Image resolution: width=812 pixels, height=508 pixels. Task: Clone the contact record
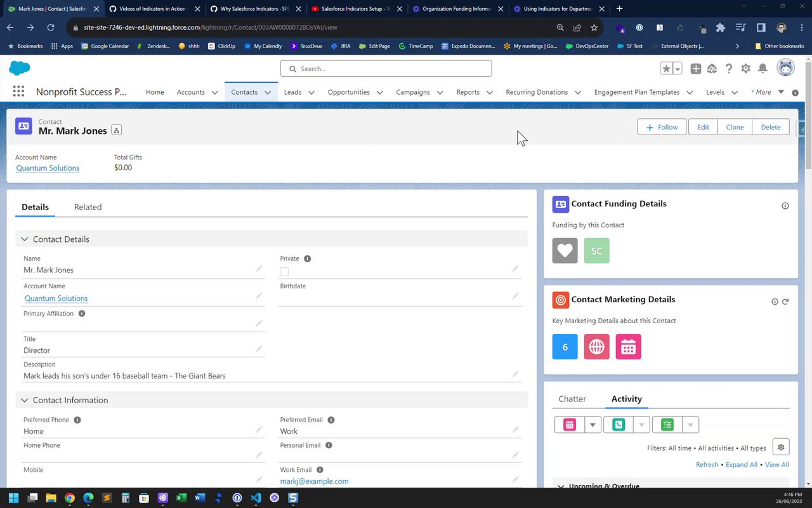pyautogui.click(x=735, y=127)
